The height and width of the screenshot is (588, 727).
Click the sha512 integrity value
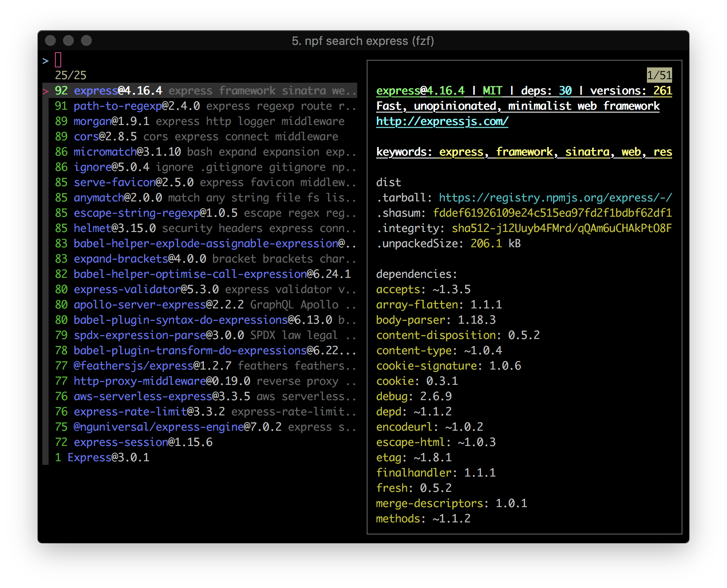point(562,228)
